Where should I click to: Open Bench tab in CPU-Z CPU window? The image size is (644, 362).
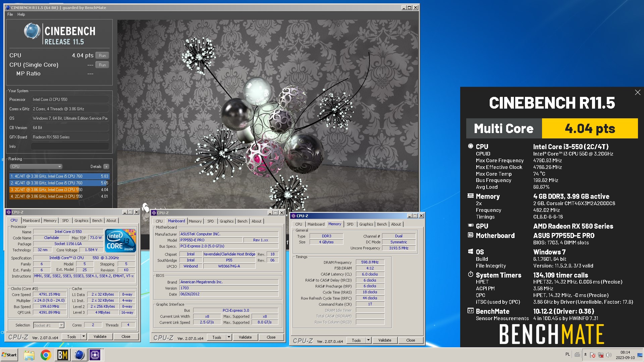(x=97, y=221)
